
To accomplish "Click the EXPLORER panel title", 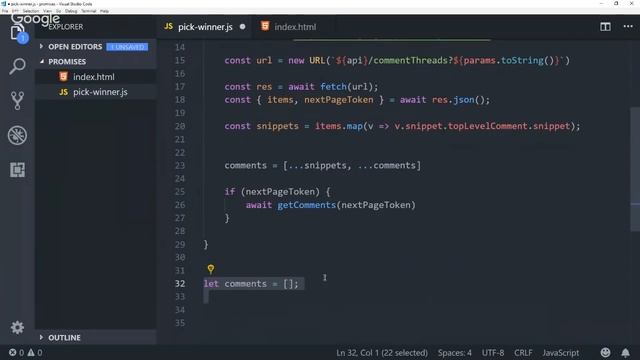I will coord(66,27).
